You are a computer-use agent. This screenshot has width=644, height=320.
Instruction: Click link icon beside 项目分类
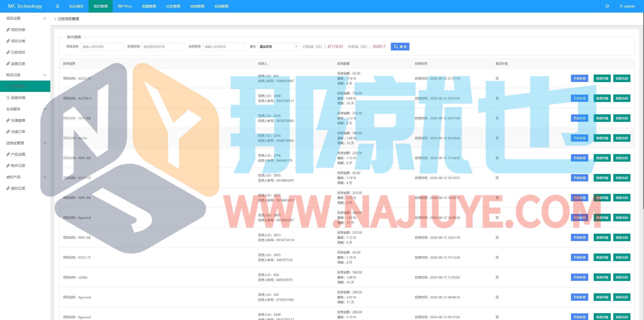point(8,41)
